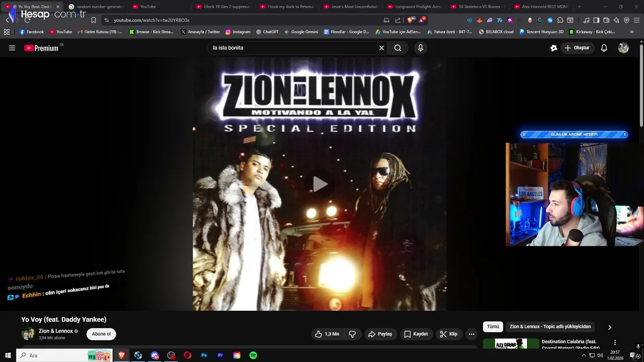Play the video via center play button
This screenshot has width=644, height=362.
coord(319,184)
